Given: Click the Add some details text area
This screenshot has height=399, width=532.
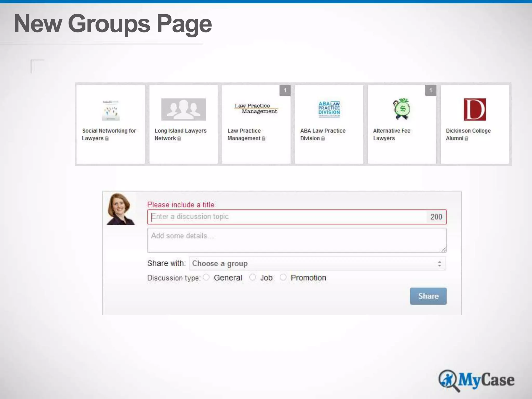Looking at the screenshot, I should (296, 240).
